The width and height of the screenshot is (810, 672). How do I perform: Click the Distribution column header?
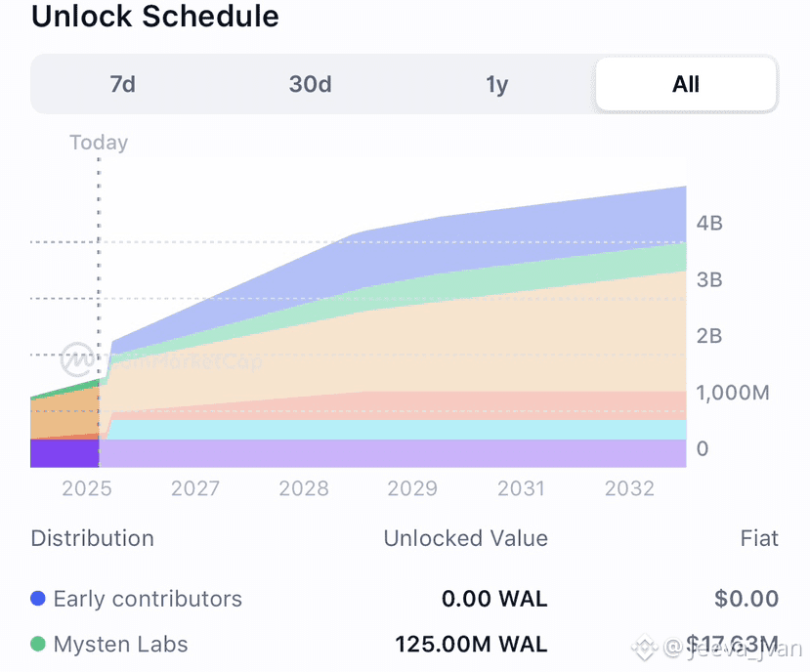coord(92,538)
